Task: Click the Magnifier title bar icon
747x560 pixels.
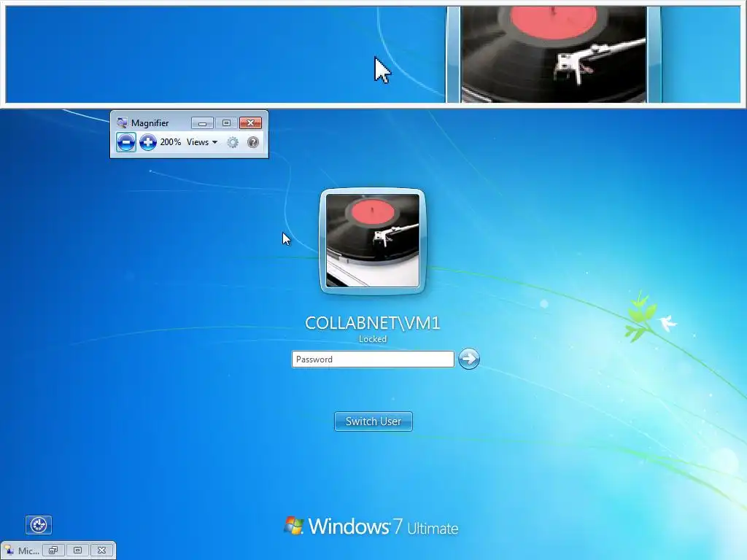Action: point(122,122)
